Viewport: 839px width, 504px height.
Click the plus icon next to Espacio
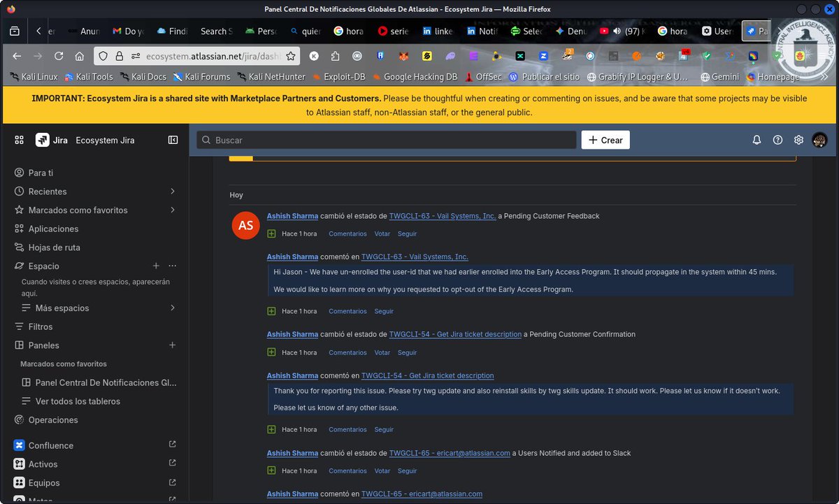156,266
